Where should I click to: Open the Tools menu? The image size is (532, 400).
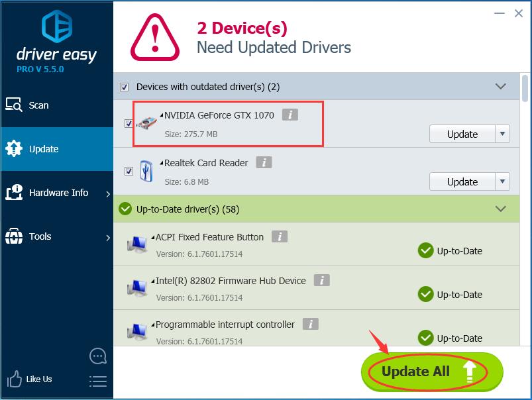pos(40,236)
